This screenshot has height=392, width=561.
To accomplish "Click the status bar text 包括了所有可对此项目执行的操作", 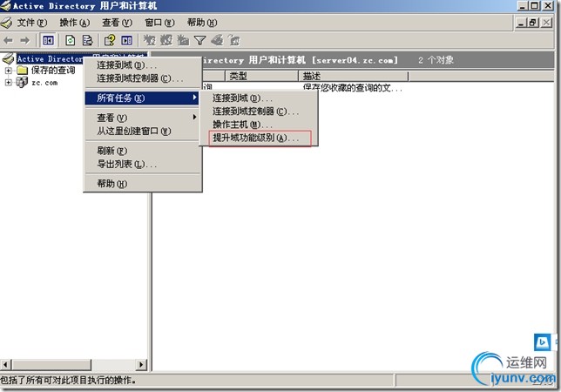I will (68, 380).
